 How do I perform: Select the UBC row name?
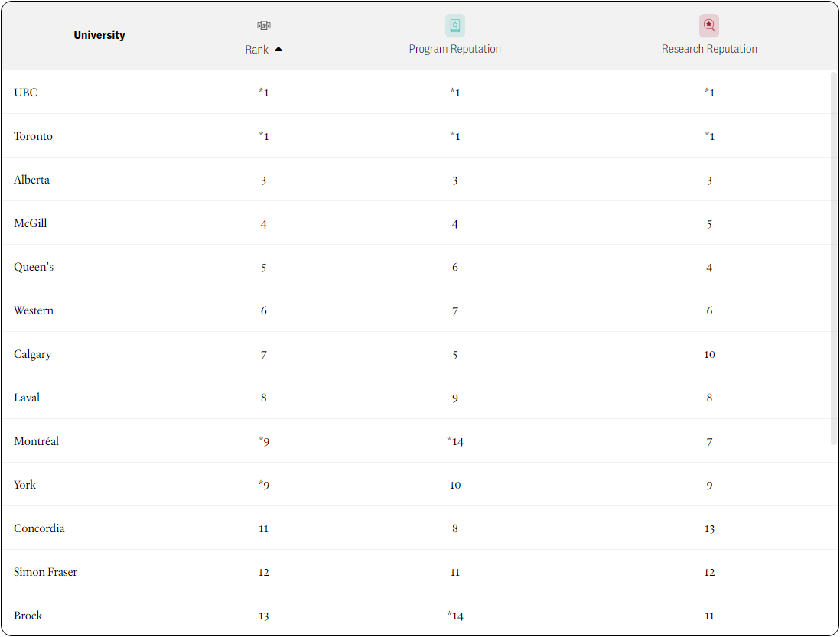click(26, 92)
